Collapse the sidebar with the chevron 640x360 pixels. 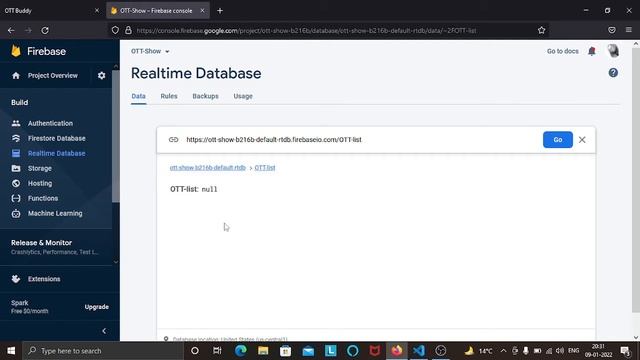click(x=104, y=331)
